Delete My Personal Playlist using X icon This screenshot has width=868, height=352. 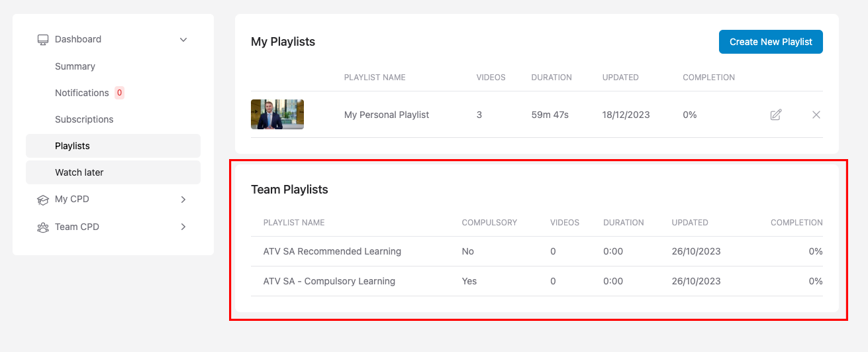pyautogui.click(x=816, y=115)
